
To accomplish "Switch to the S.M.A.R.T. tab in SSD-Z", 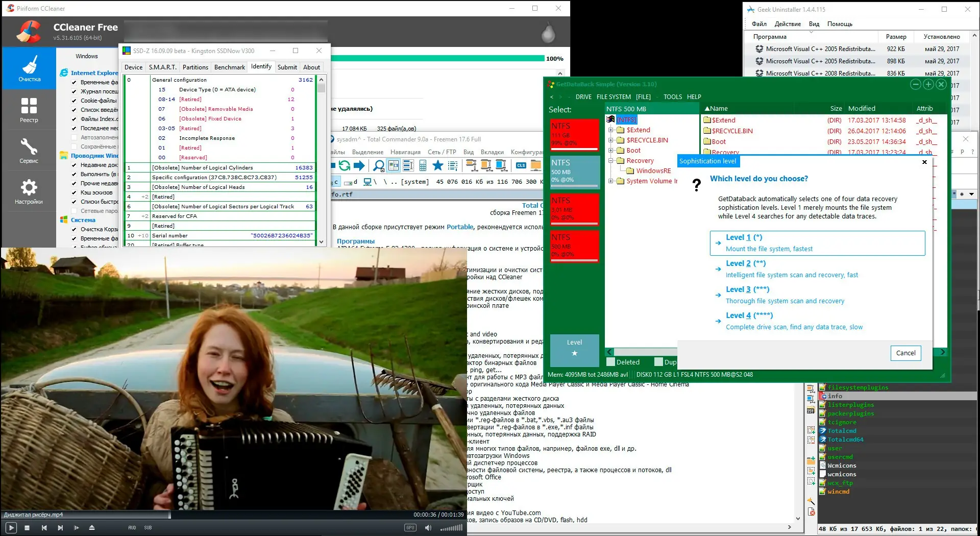I will pos(163,67).
